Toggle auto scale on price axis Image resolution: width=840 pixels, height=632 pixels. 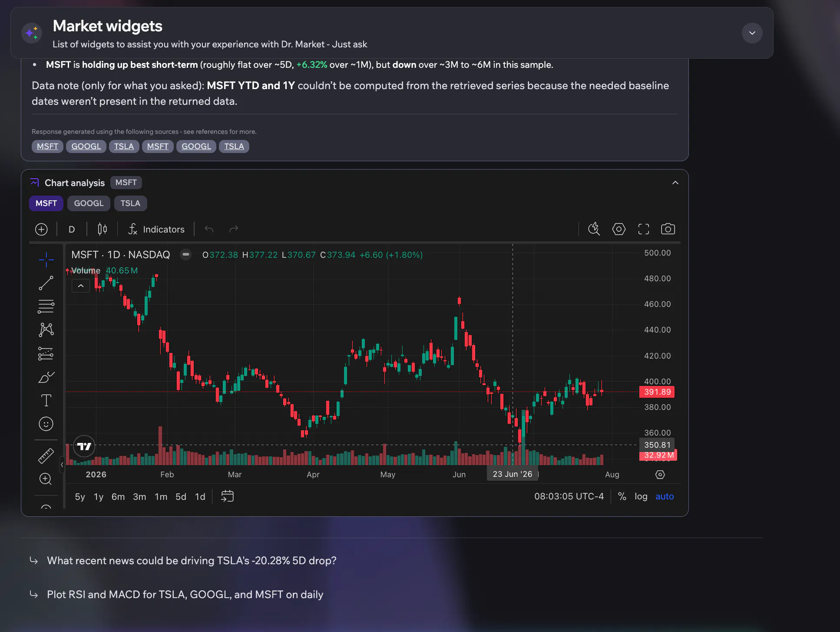point(665,496)
